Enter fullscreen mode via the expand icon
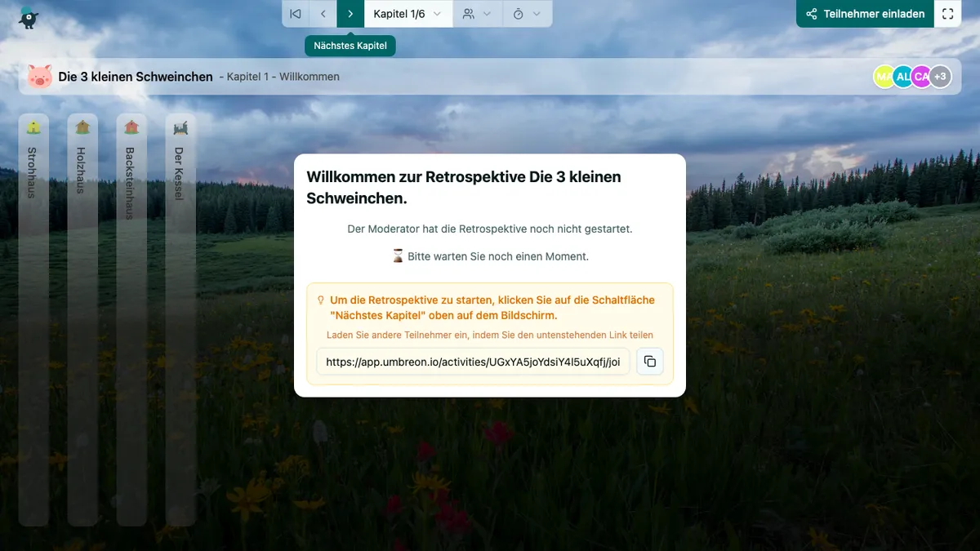The width and height of the screenshot is (980, 551). [x=947, y=14]
